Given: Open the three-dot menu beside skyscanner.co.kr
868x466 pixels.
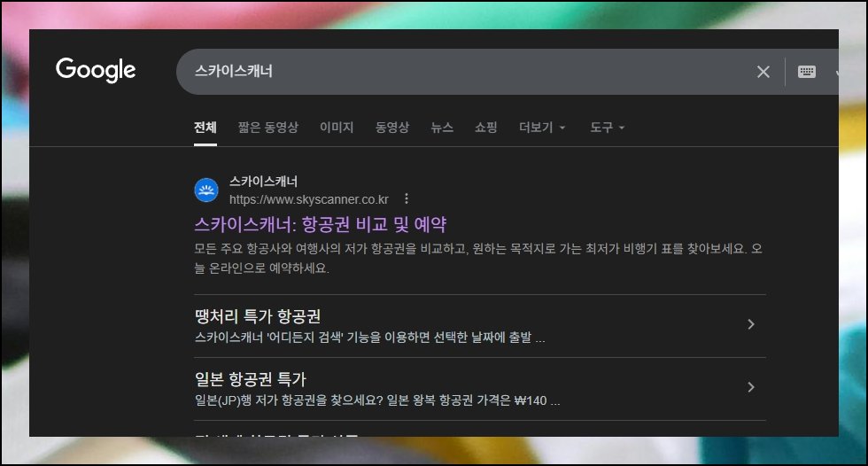Looking at the screenshot, I should click(x=407, y=198).
